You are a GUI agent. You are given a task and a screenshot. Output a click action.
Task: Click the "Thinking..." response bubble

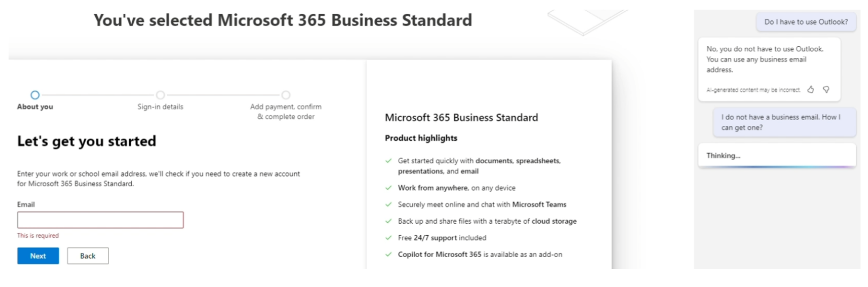776,156
